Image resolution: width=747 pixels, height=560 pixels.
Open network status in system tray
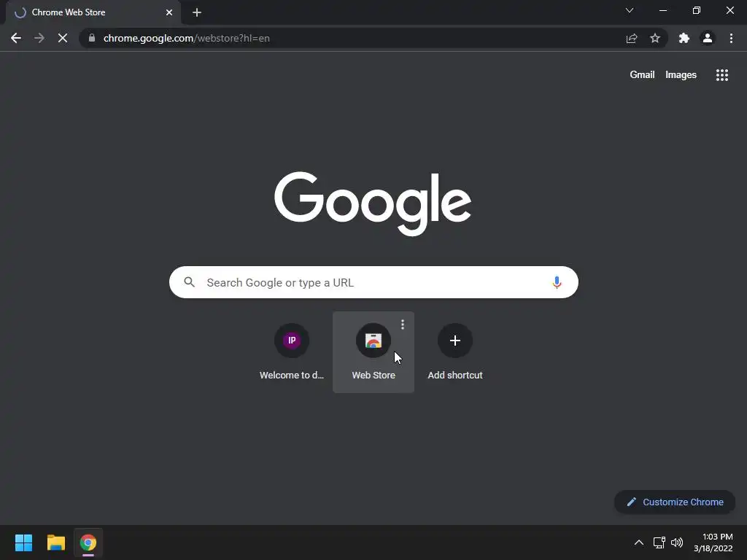coord(659,542)
